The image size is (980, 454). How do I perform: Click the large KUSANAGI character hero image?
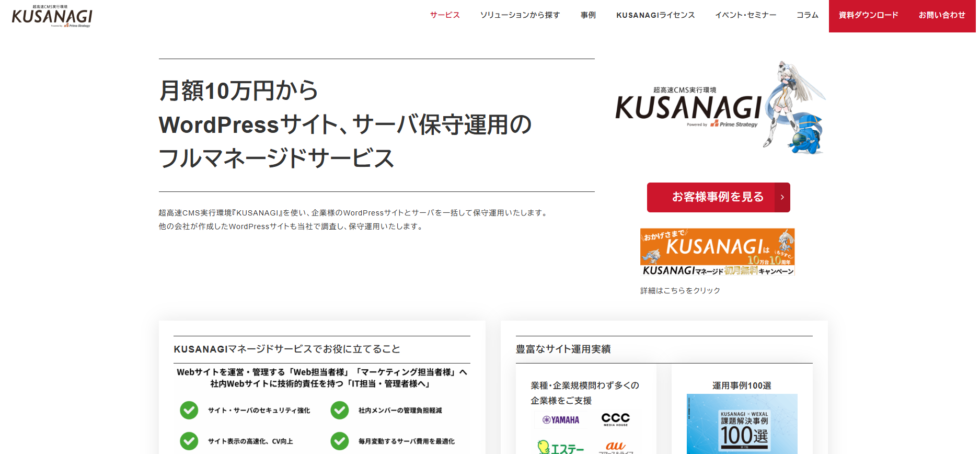pos(721,107)
